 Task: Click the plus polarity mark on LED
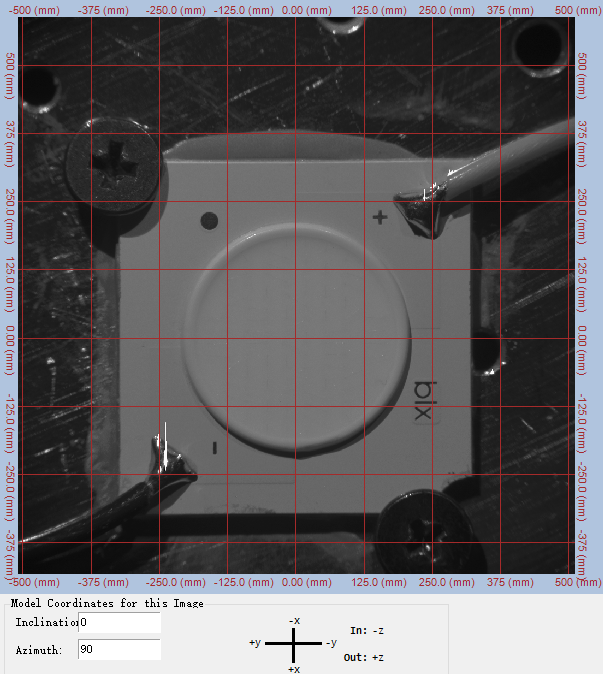pos(379,217)
